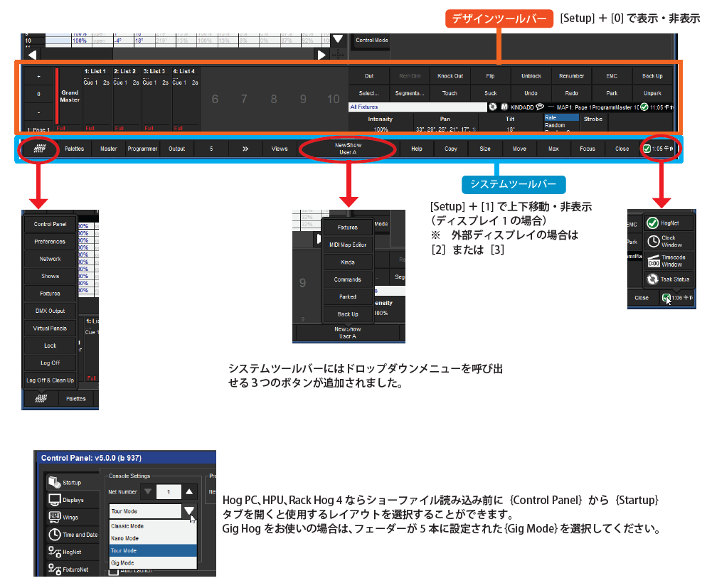Click Move in the system toolbar

click(x=519, y=149)
